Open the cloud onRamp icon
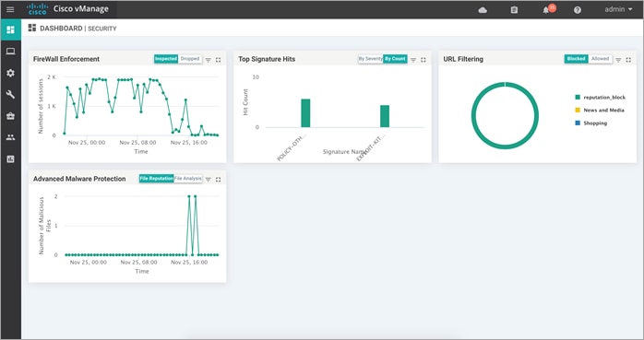Viewport: 644px width, 340px height. click(483, 10)
